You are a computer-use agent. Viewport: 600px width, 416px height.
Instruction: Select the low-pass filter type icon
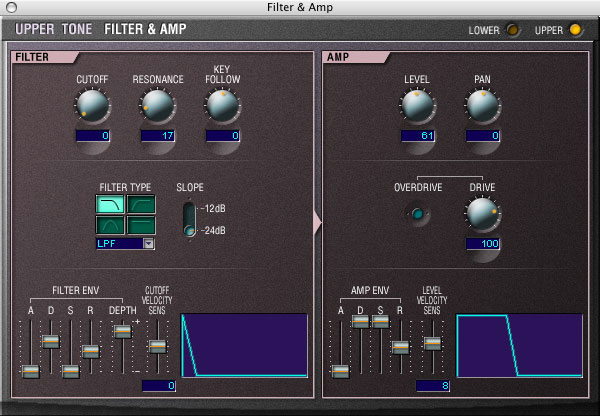click(x=110, y=206)
